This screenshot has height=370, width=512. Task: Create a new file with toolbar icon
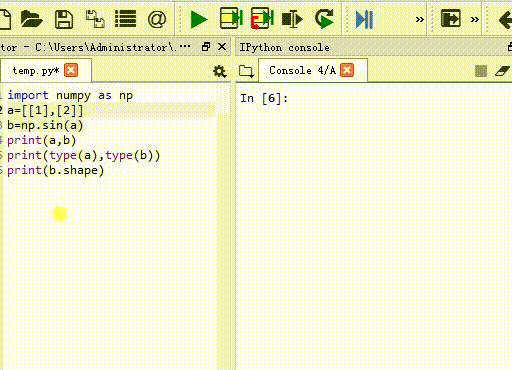pyautogui.click(x=5, y=19)
